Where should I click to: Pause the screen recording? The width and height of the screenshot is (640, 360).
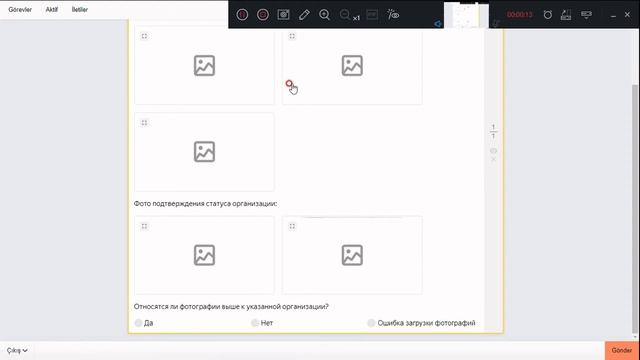(242, 15)
